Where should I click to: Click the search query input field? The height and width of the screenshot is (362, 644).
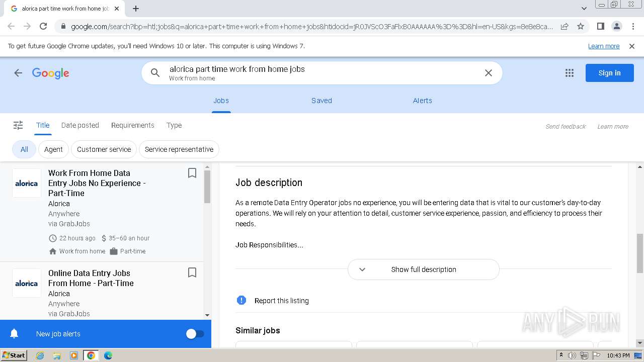322,73
